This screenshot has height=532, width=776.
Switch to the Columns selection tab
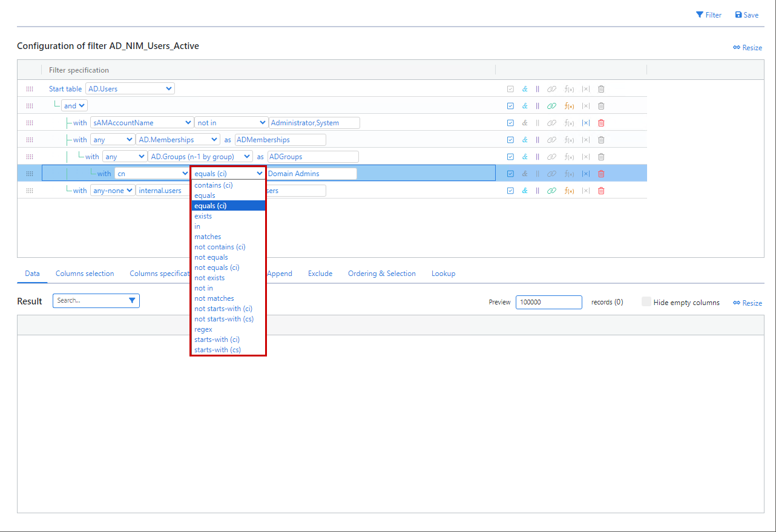tap(85, 274)
